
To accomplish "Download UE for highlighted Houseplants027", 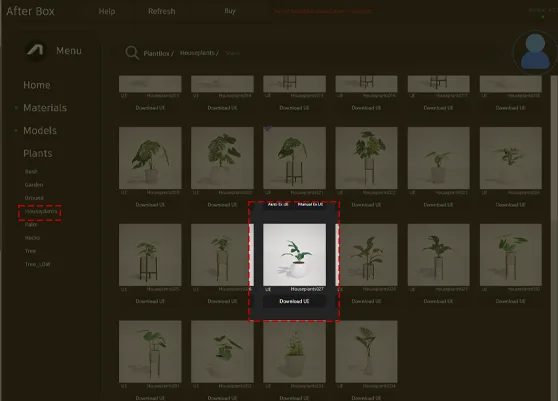I will (294, 301).
